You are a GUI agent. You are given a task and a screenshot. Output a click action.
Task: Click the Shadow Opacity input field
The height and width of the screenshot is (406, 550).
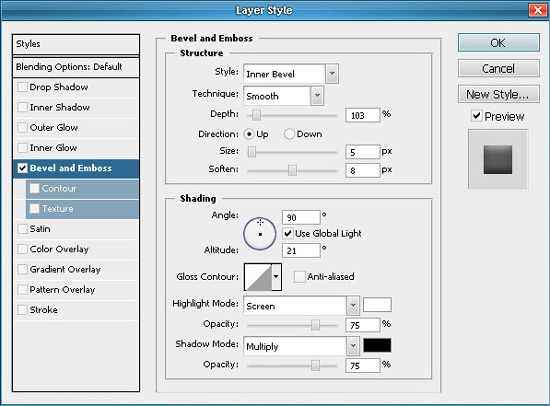click(x=363, y=366)
